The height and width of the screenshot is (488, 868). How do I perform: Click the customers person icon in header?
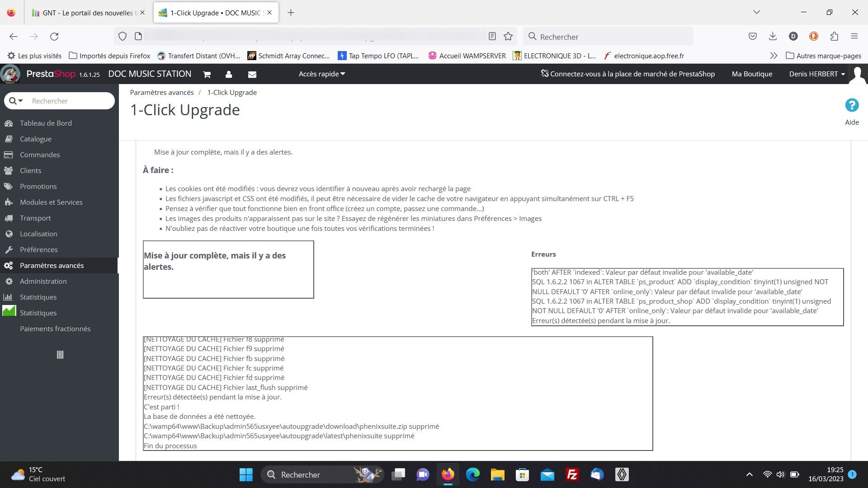(229, 74)
